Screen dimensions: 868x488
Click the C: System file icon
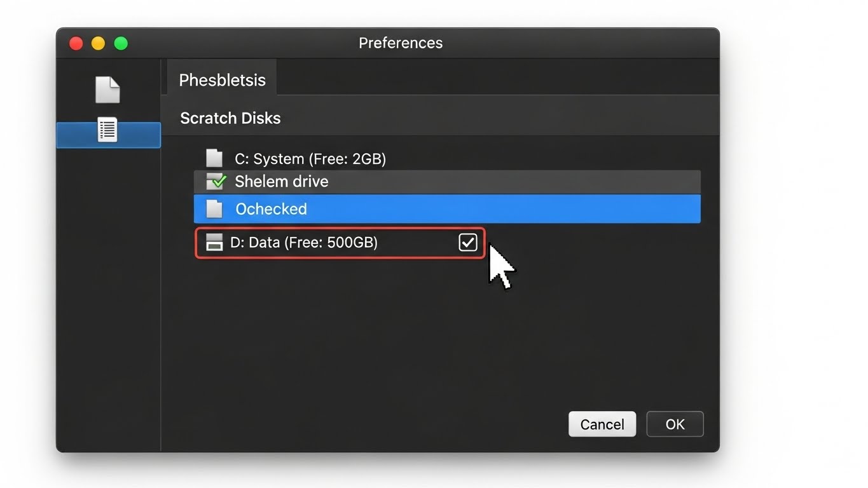click(214, 158)
